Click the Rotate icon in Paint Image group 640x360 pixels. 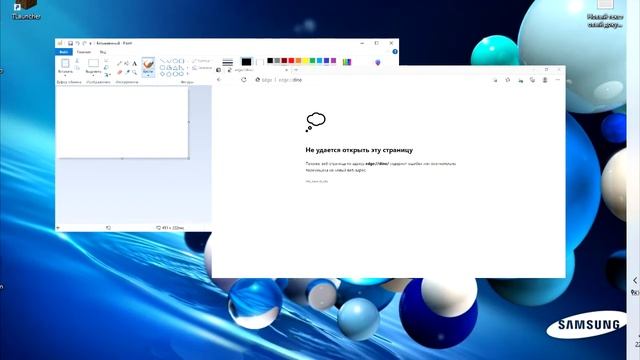pos(107,74)
